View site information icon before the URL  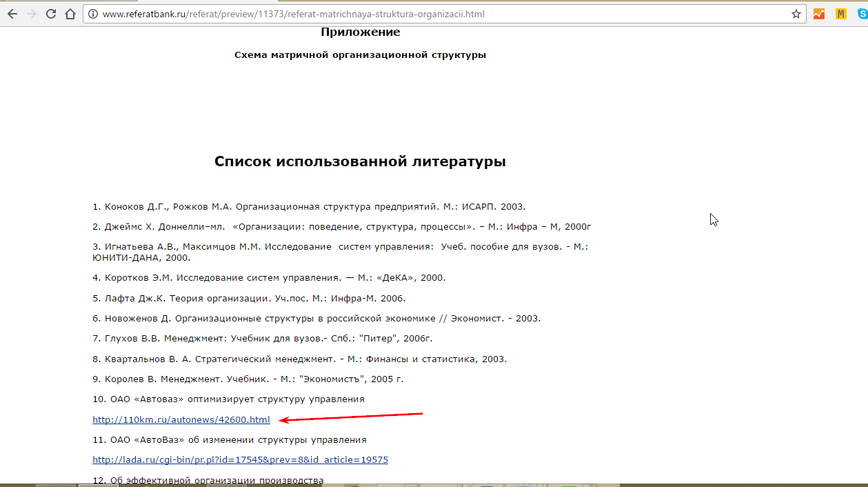93,14
